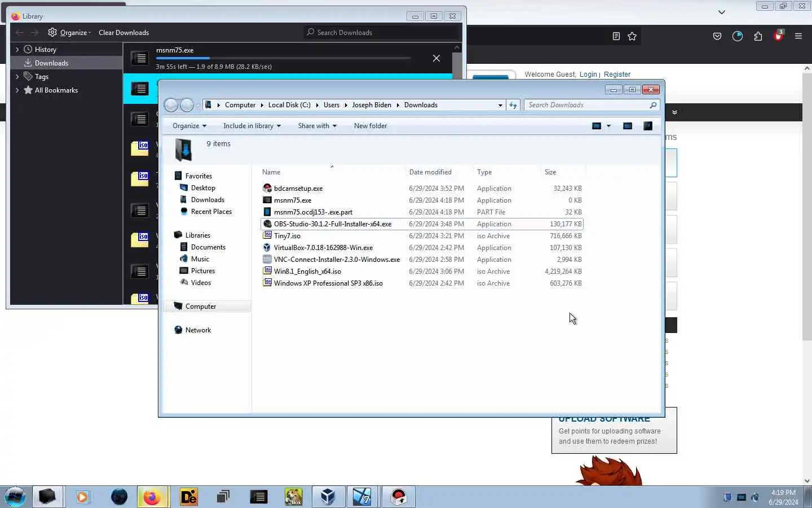Screen dimensions: 812x508
Task: Expand the History tree item in Library
Action: 17,49
